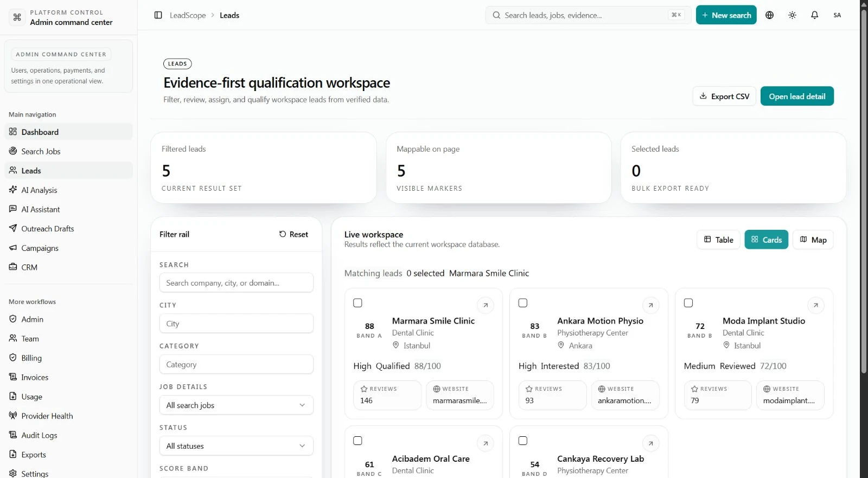Open Moda Implant Studio detail arrow
The width and height of the screenshot is (868, 478).
(815, 305)
